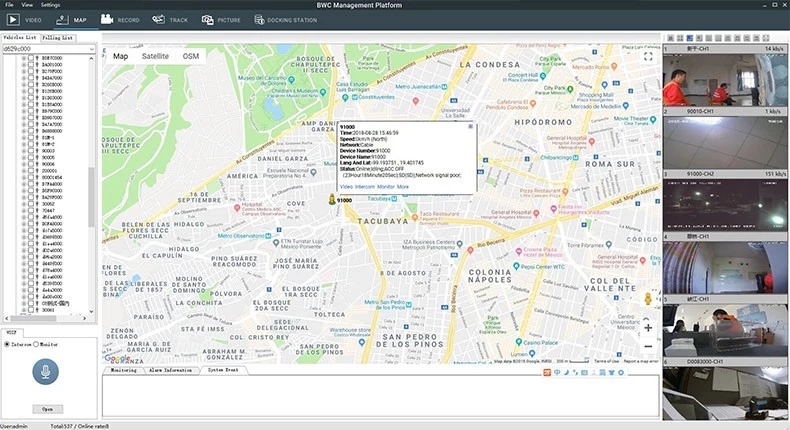The height and width of the screenshot is (430, 790).
Task: Click the orange input-method logo icon in bottom tray
Action: tap(547, 373)
